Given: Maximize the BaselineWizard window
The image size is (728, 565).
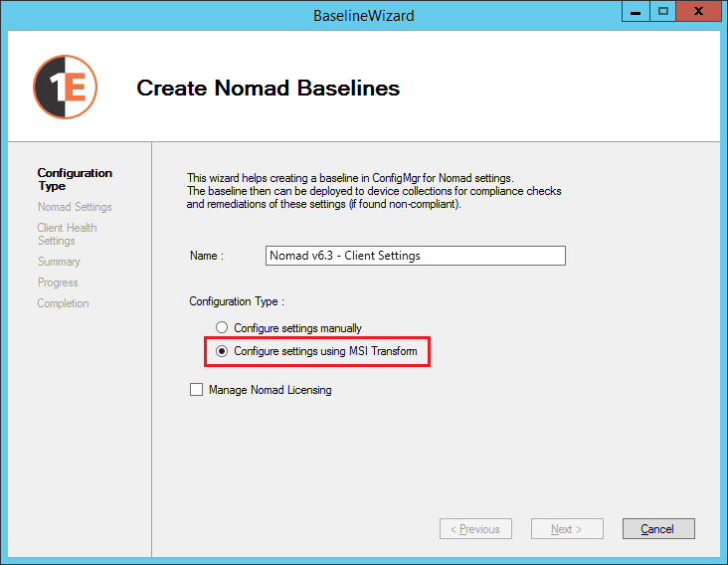Looking at the screenshot, I should [663, 12].
